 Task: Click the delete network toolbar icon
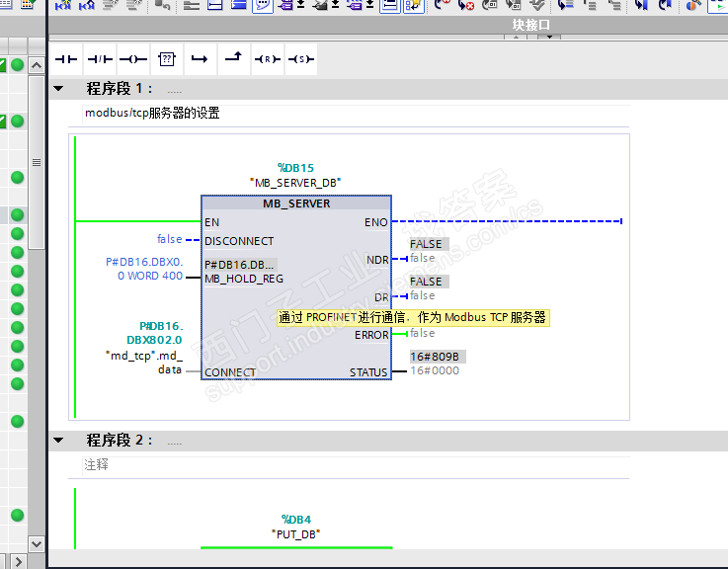point(87,5)
